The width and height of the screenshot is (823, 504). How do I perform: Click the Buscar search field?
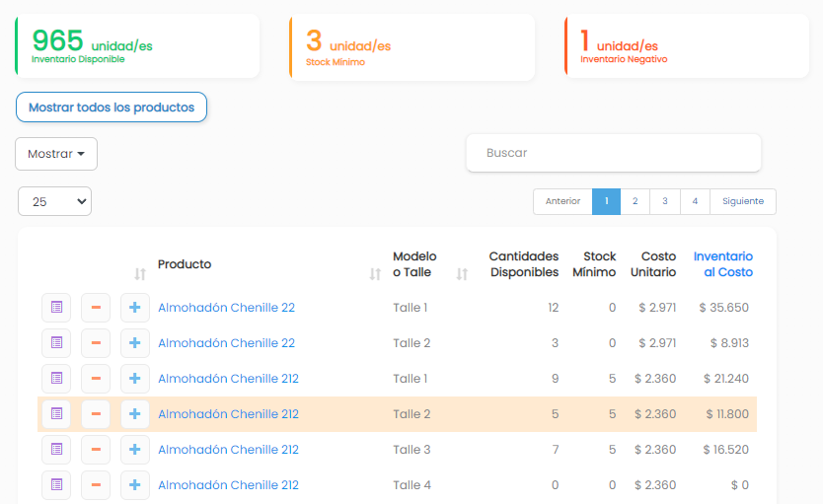pyautogui.click(x=614, y=153)
